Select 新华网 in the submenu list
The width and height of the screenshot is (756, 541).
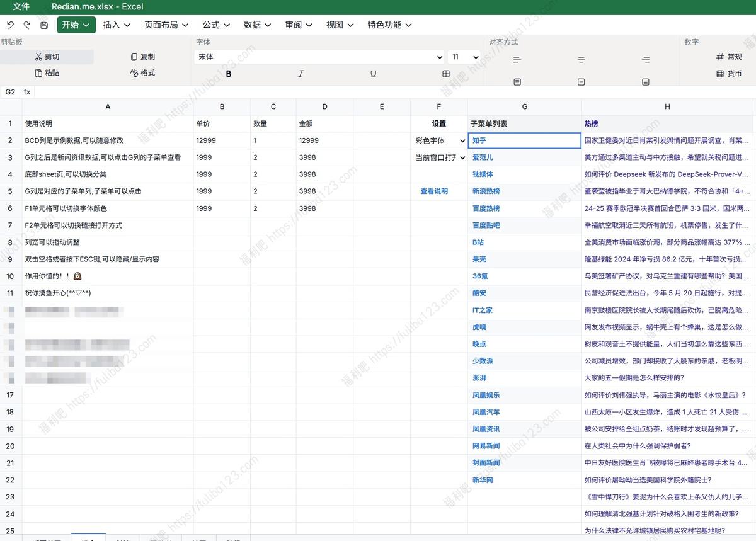[x=483, y=480]
